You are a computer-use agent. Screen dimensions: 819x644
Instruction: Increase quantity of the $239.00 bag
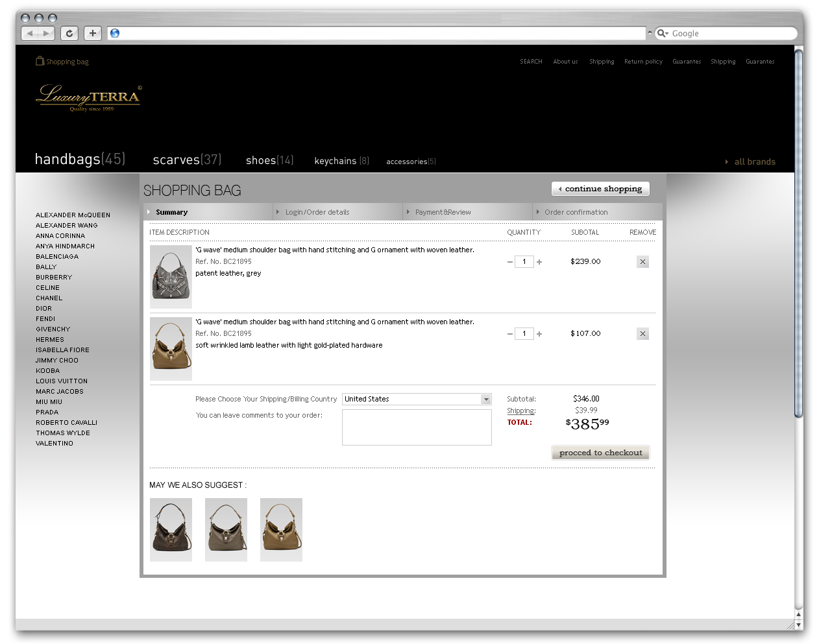click(539, 262)
